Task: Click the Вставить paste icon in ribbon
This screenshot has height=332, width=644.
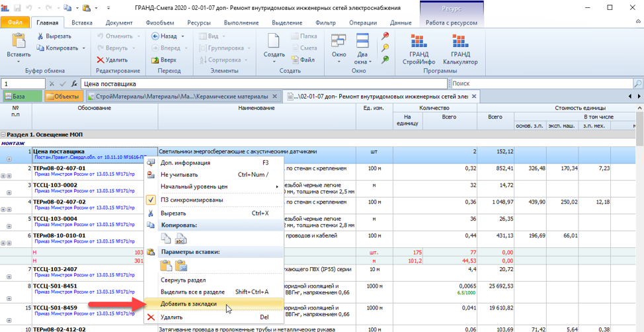Action: click(x=18, y=42)
